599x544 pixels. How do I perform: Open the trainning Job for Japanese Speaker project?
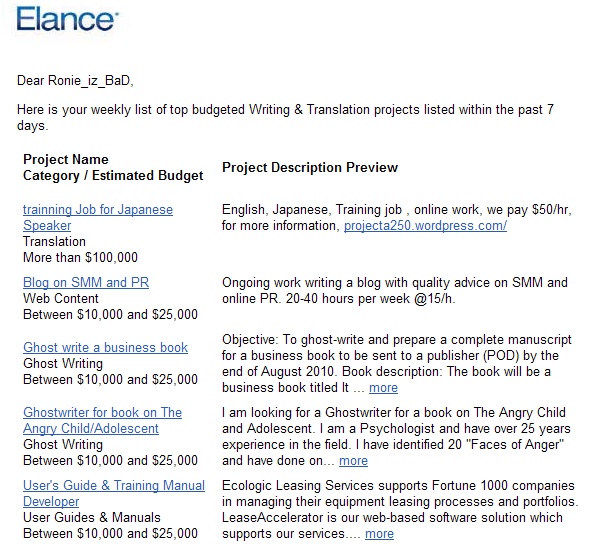coord(98,217)
